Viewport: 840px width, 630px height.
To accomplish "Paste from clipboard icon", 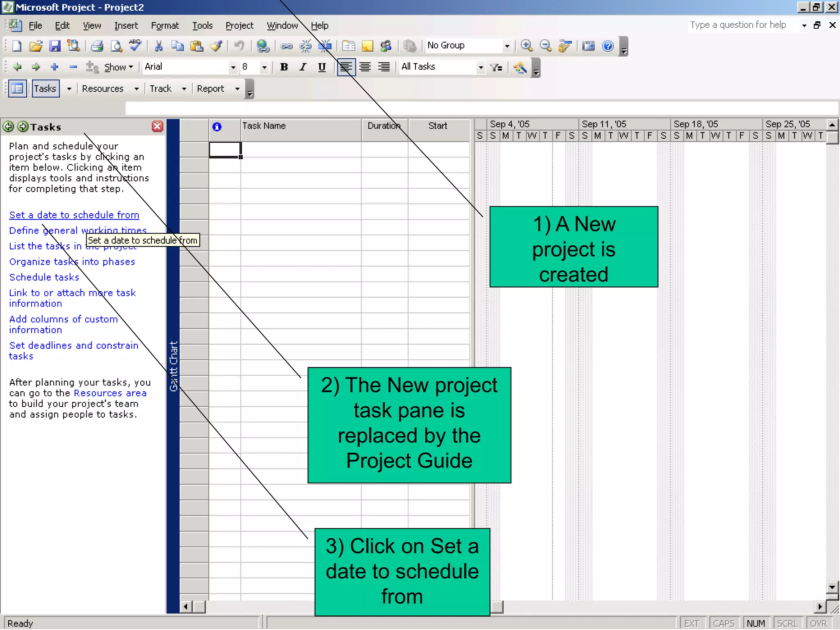I will pos(197,46).
